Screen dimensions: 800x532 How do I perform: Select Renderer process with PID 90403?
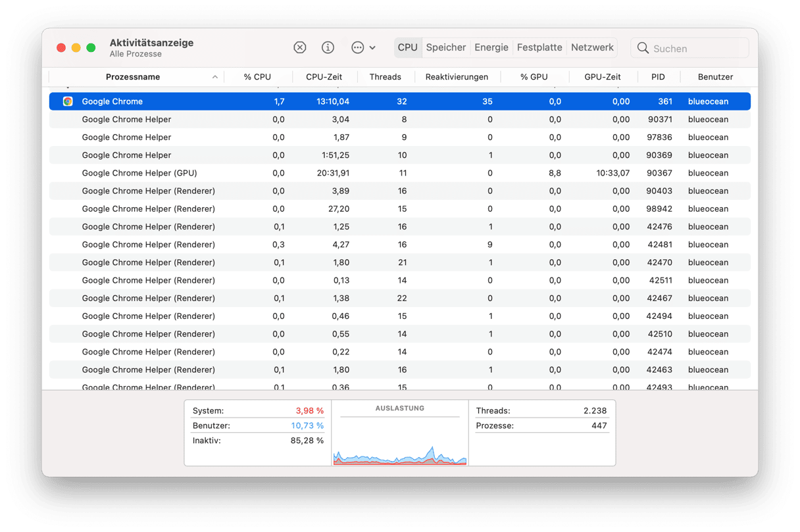pos(400,191)
